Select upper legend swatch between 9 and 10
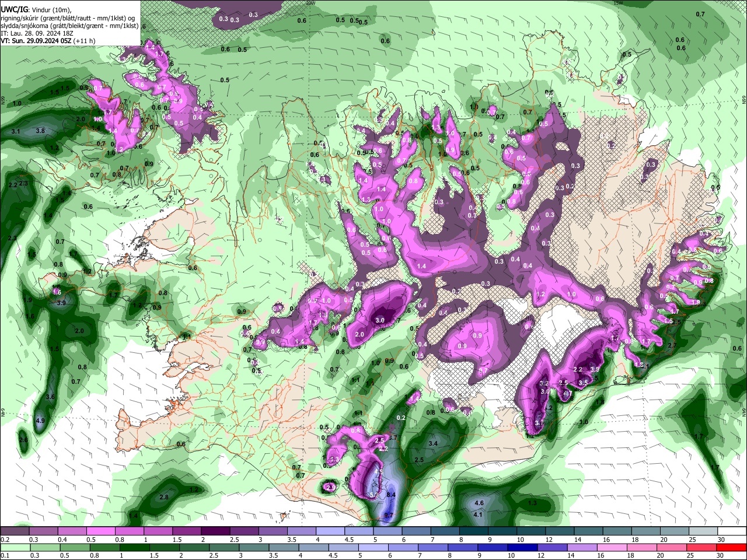Screen dimensions: 747x560 coord(503,531)
